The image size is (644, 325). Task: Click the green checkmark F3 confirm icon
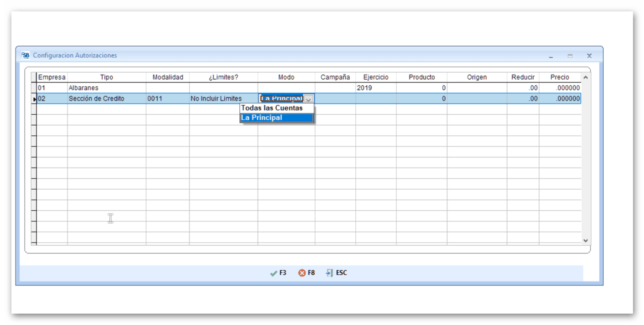click(x=273, y=273)
